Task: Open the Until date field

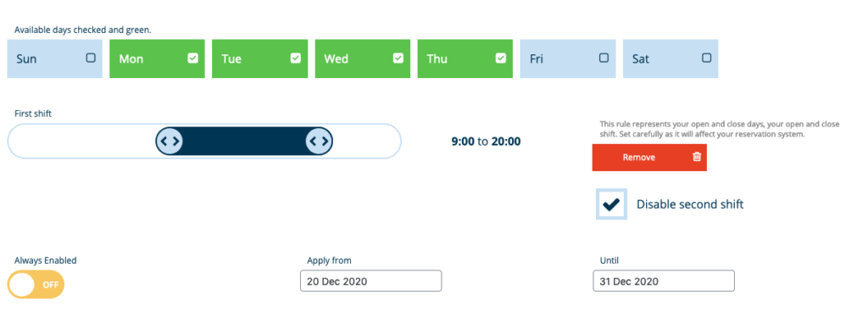Action: coord(664,281)
